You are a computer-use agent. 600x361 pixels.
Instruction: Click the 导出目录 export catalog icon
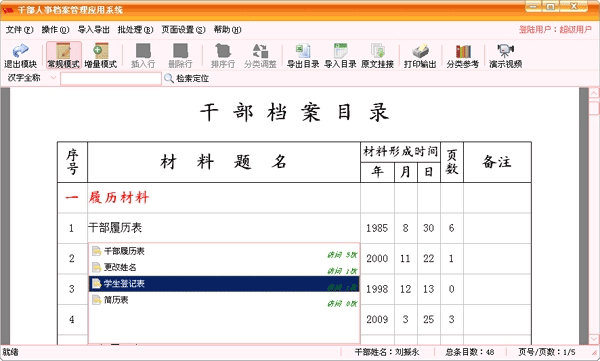coord(303,56)
